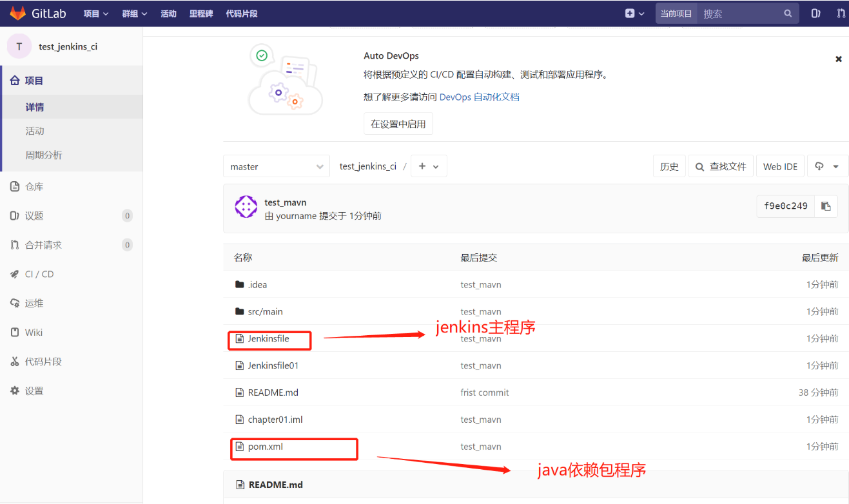This screenshot has height=504, width=849.
Task: Open the 项目 dropdown in top navbar
Action: click(x=96, y=14)
